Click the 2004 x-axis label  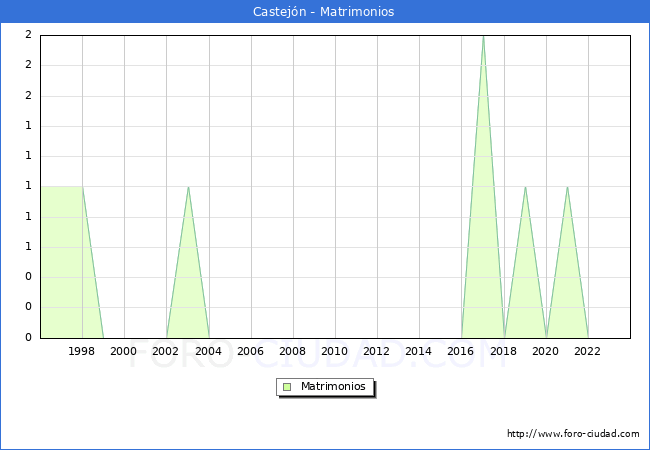tap(208, 351)
